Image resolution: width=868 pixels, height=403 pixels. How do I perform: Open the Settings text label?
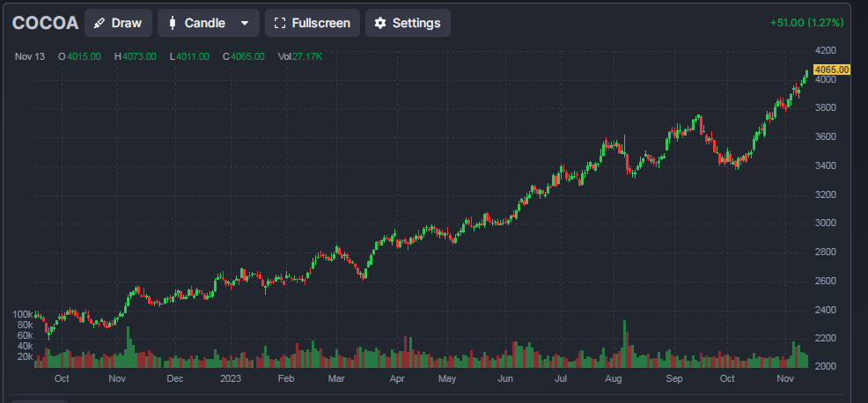click(x=416, y=23)
